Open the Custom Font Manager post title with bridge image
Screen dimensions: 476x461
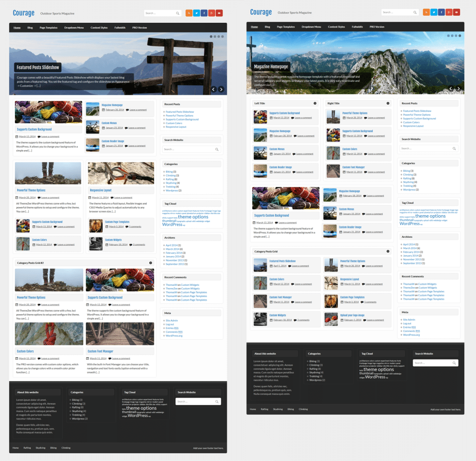(100, 351)
